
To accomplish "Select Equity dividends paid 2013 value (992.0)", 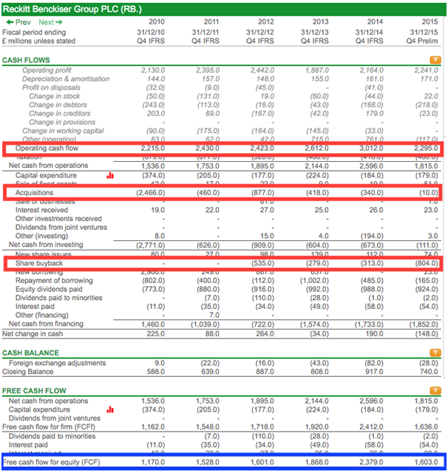I will pos(317,289).
